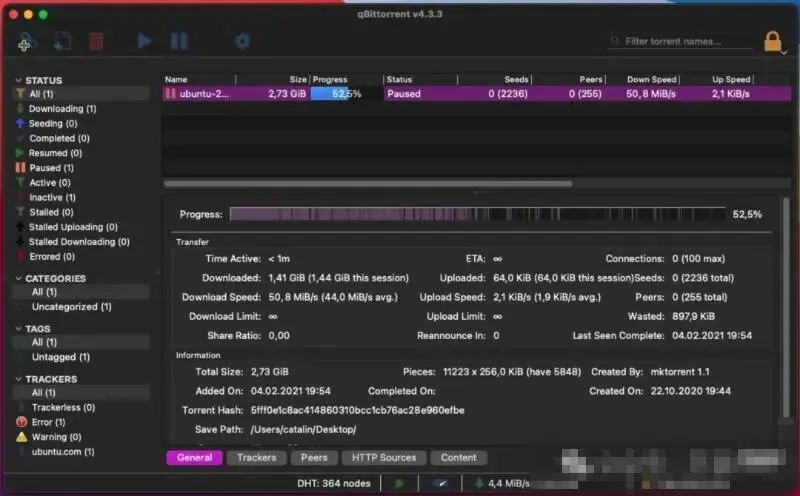Switch to the Content tab
This screenshot has width=800, height=496.
pyautogui.click(x=459, y=458)
